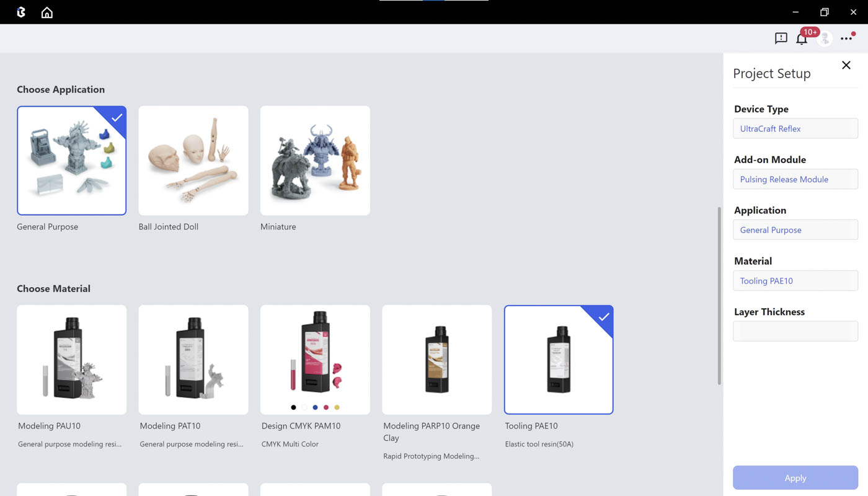Click the Miniature label text
This screenshot has height=496, width=868.
(x=278, y=227)
